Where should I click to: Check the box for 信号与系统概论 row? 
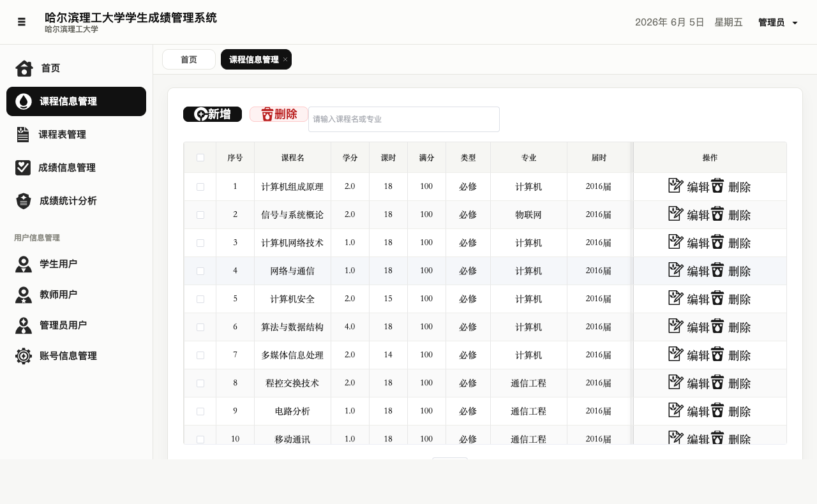pyautogui.click(x=200, y=215)
